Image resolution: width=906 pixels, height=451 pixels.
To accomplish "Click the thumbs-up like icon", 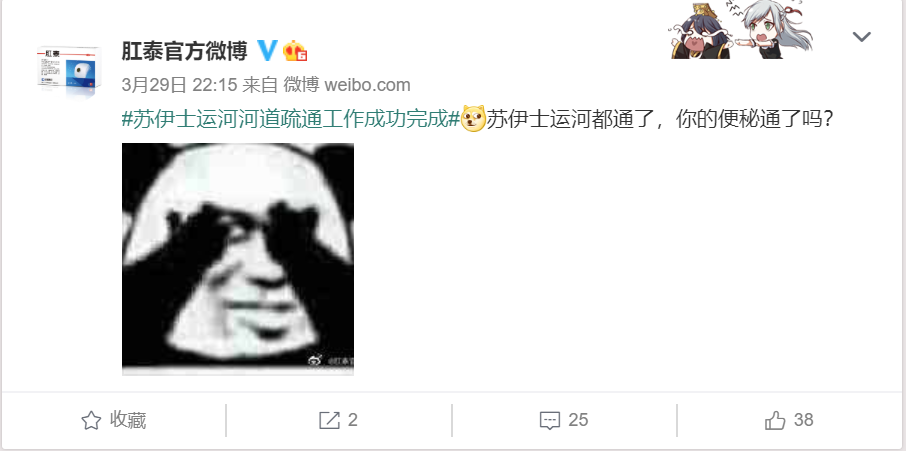I will pos(775,420).
